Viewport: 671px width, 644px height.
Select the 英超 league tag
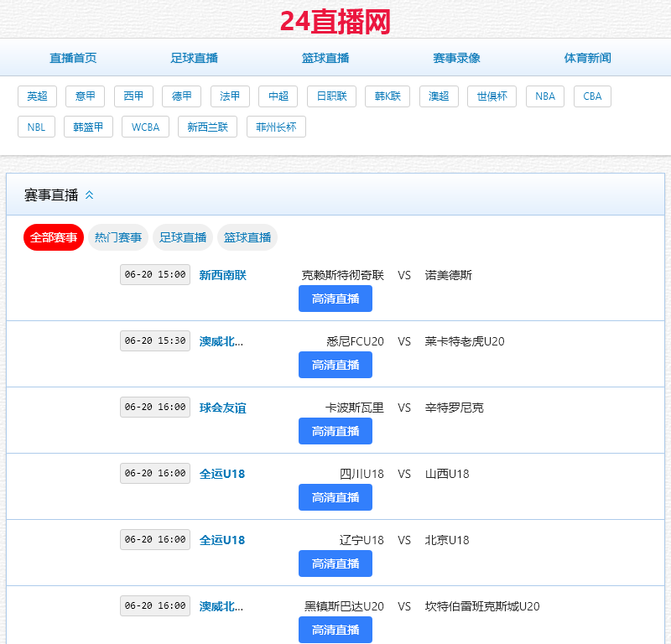click(37, 96)
